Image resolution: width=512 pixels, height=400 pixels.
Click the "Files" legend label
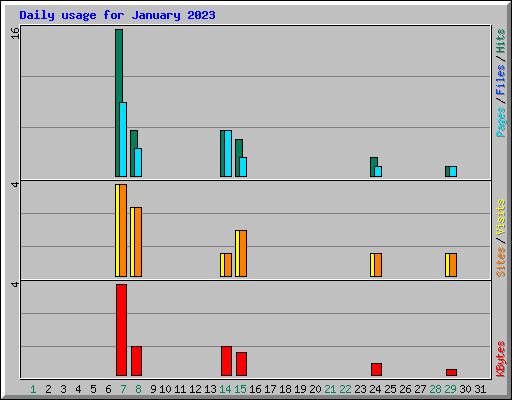click(x=500, y=79)
